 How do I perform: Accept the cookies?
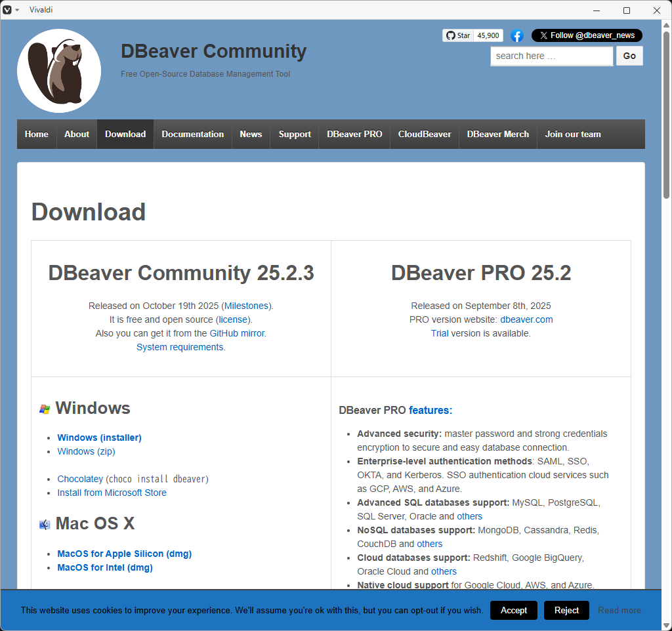tap(513, 611)
